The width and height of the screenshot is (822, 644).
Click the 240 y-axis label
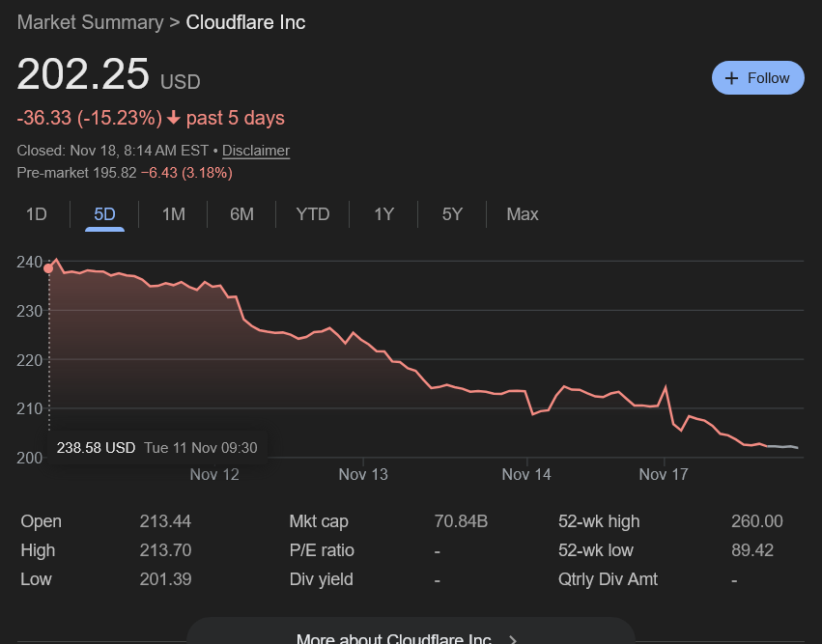tap(29, 262)
